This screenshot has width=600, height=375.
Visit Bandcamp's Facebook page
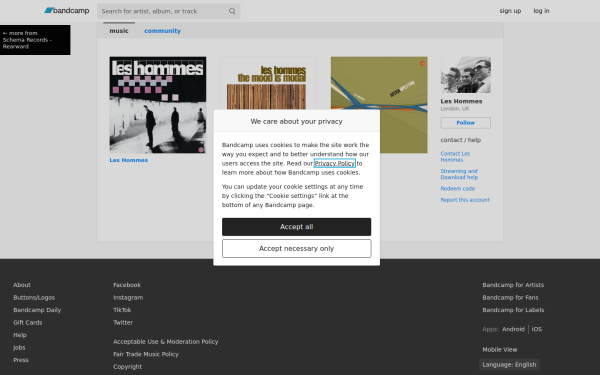127,285
